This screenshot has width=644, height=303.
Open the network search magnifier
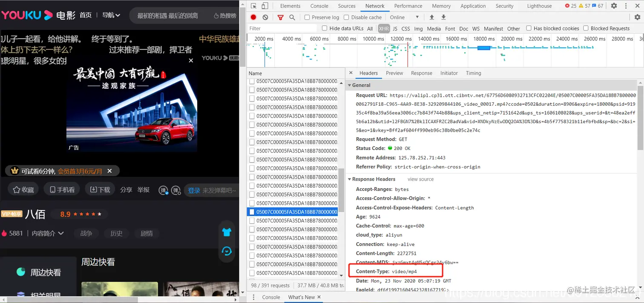pos(292,17)
